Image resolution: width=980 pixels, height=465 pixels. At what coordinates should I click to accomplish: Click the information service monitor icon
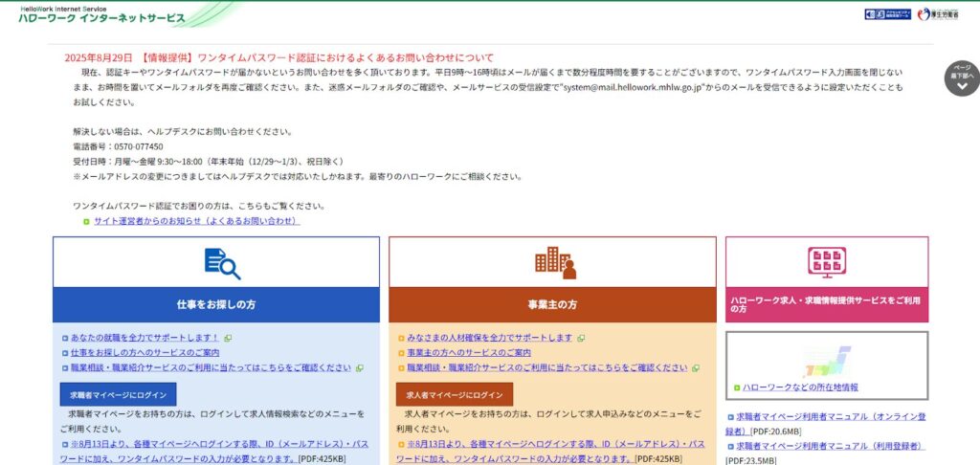[826, 261]
